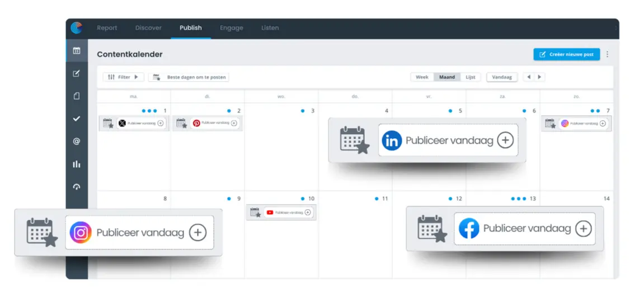
Task: Click the three blue dots on day 13
Action: (519, 199)
